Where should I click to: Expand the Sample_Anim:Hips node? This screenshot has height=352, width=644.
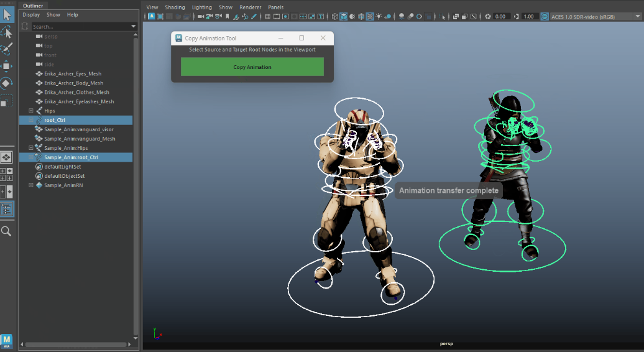[31, 148]
